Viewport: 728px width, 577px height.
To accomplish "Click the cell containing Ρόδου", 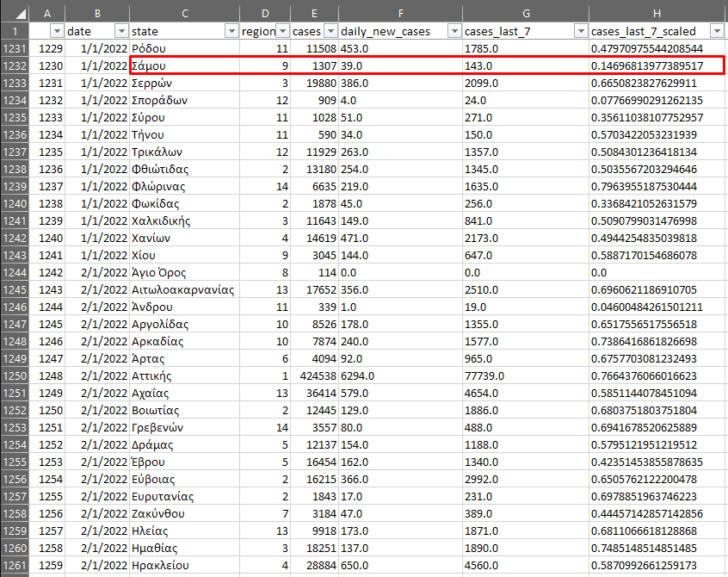I will click(x=185, y=49).
